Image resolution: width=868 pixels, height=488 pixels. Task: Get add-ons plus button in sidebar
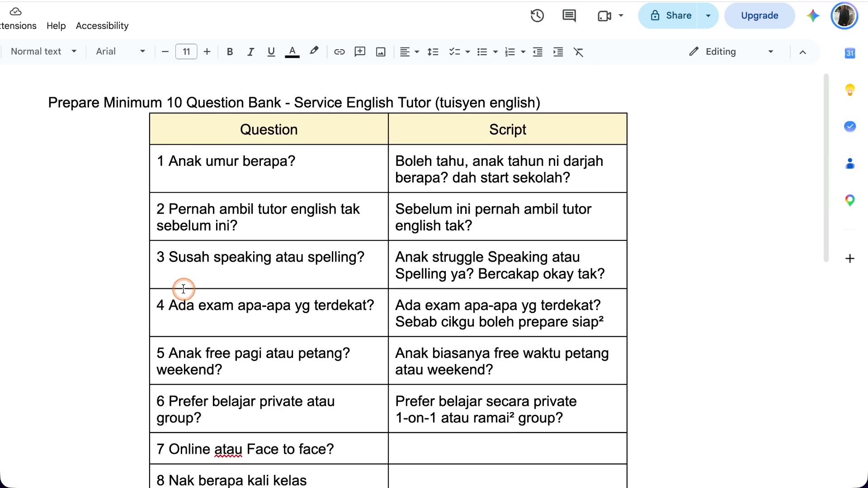point(850,258)
